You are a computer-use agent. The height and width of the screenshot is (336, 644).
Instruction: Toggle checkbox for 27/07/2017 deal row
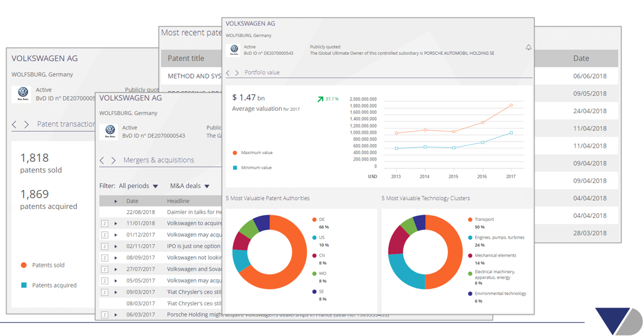click(105, 269)
